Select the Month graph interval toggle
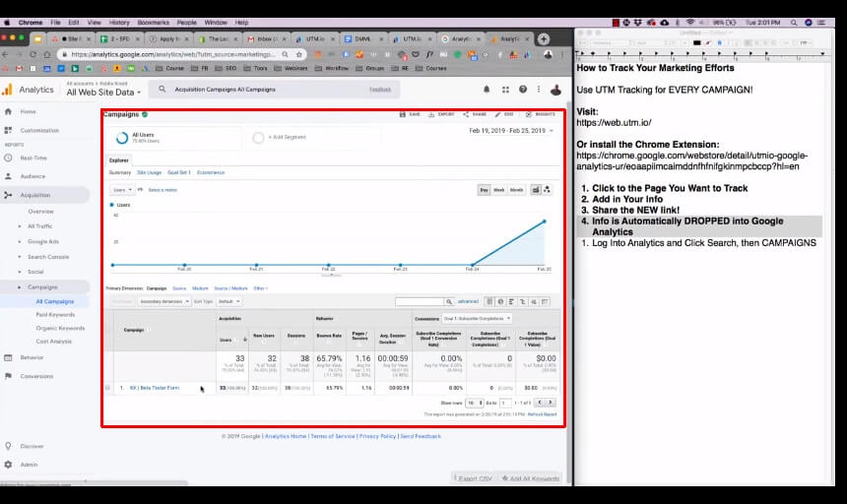 click(516, 190)
